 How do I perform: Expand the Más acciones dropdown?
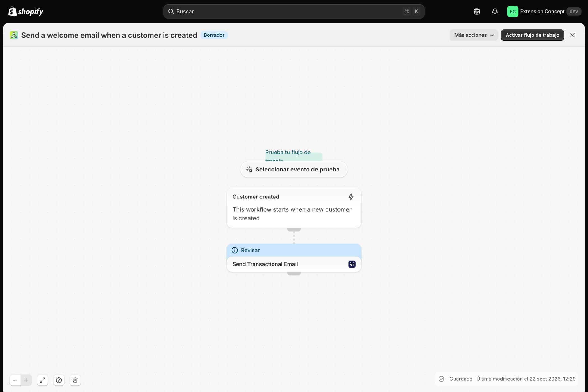(x=474, y=35)
